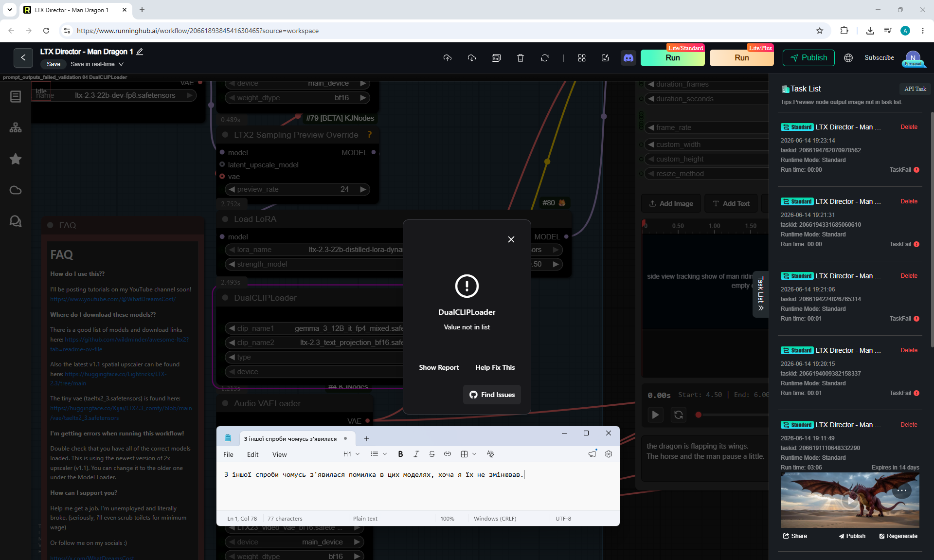Image resolution: width=934 pixels, height=560 pixels.
Task: Click the more options dots on dragon video
Action: click(902, 490)
